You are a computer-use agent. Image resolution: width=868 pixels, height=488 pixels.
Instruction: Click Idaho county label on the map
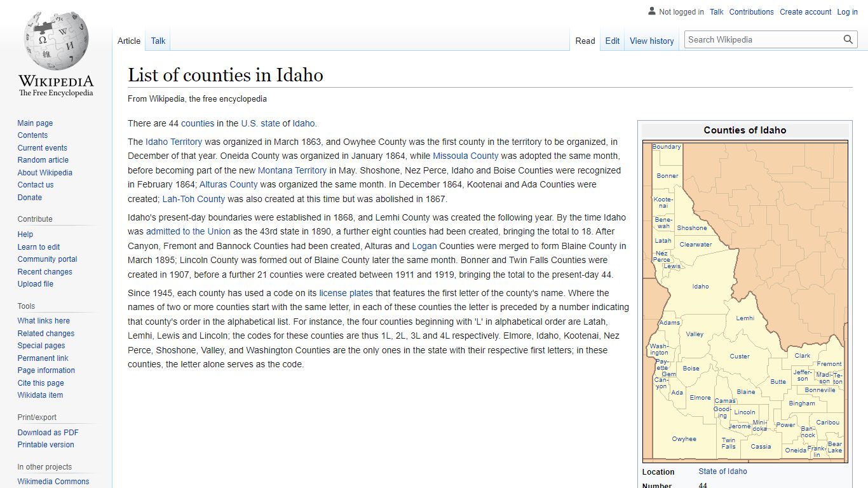click(700, 287)
